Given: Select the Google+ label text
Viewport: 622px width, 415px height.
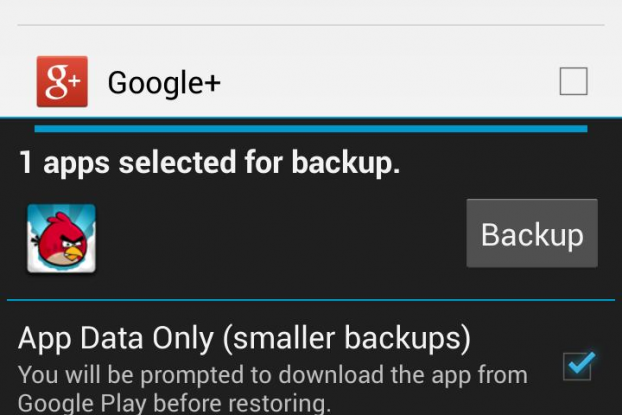Looking at the screenshot, I should pyautogui.click(x=164, y=83).
